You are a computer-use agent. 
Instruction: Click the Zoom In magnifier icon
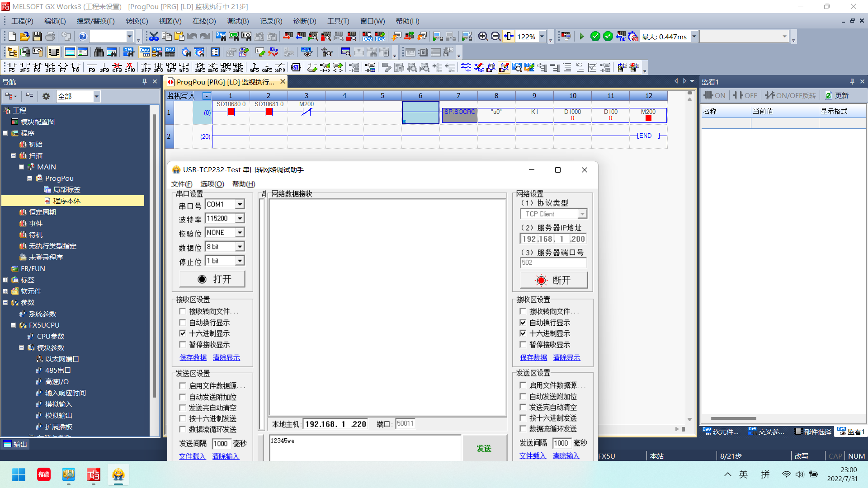[483, 37]
